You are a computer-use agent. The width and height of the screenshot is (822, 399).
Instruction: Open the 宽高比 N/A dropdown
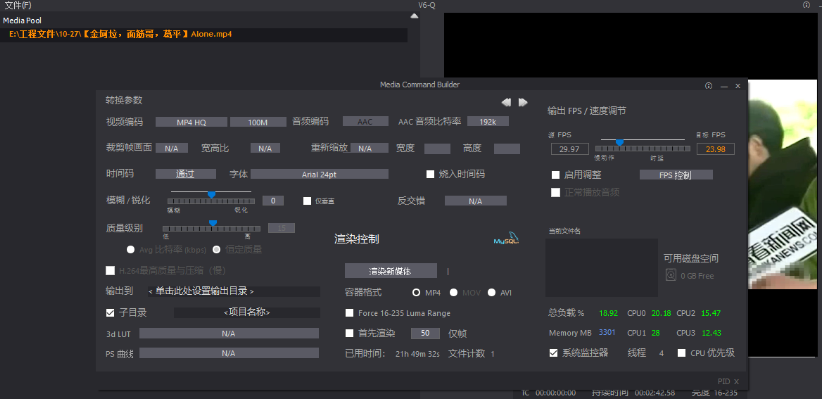[265, 148]
